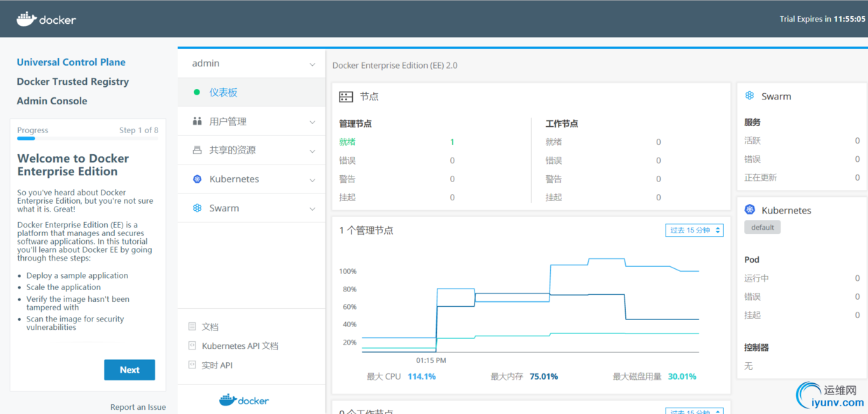
Task: Click 控制器 heading in Kubernetes card
Action: pos(757,347)
